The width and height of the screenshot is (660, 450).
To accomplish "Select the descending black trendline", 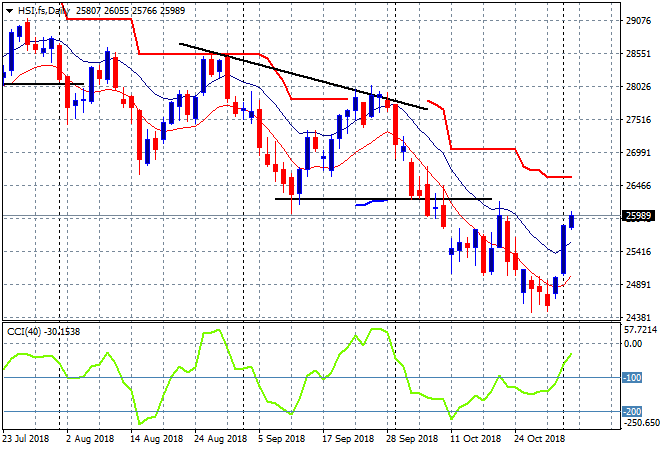I will point(303,76).
